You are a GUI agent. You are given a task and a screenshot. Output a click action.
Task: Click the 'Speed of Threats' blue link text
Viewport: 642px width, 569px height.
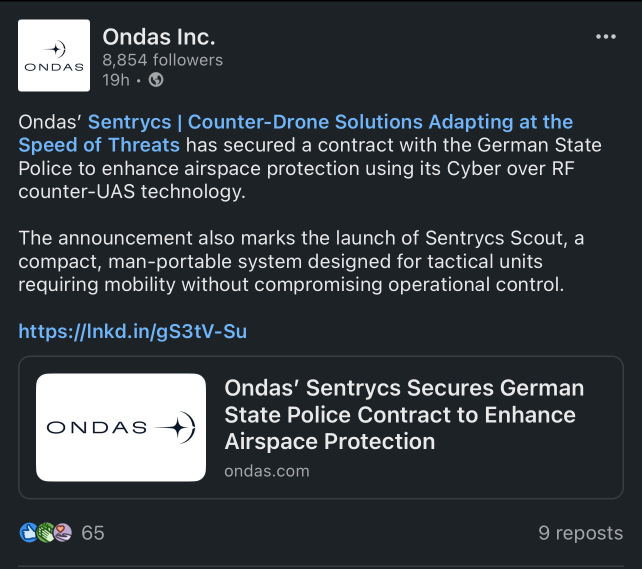(99, 145)
